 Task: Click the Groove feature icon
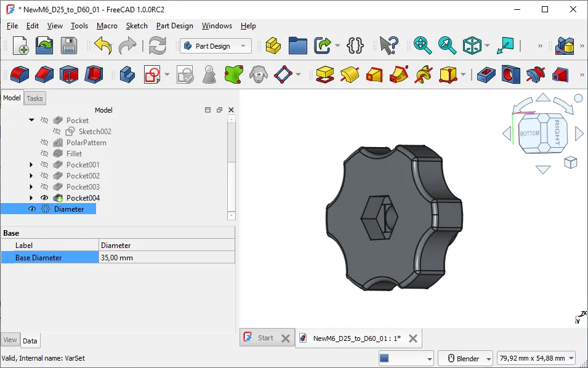[x=536, y=74]
